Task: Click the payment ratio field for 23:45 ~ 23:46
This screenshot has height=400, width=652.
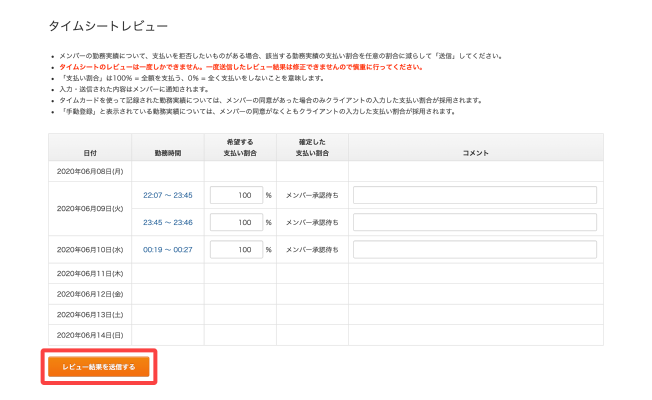Action: click(x=236, y=222)
